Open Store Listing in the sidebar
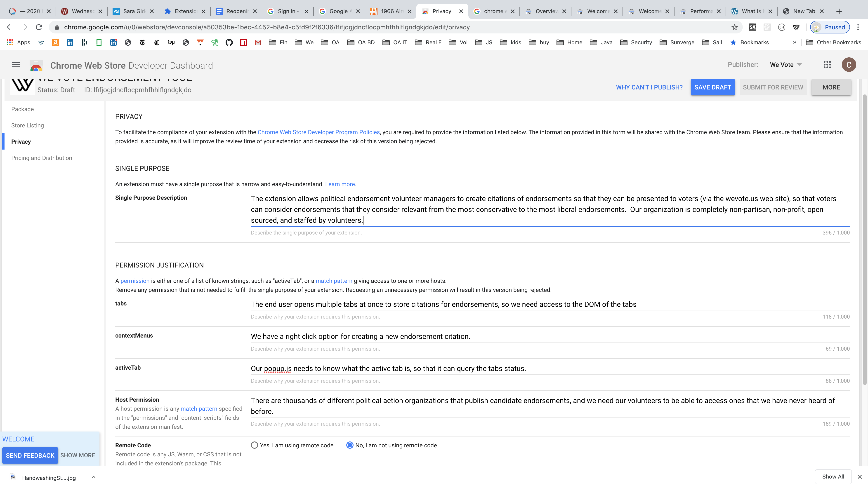The width and height of the screenshot is (868, 488). coord(28,125)
